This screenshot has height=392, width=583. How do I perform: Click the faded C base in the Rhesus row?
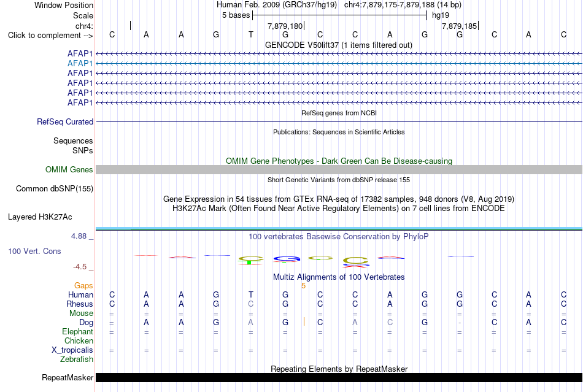tap(250, 304)
